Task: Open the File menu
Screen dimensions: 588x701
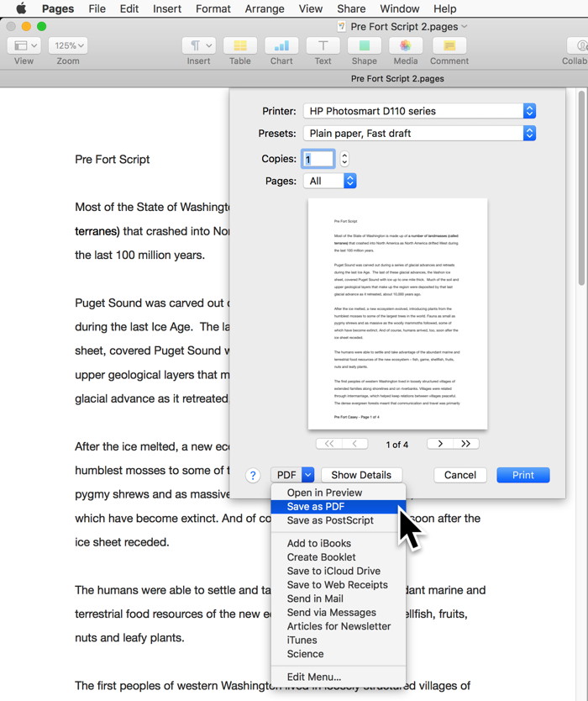Action: coord(97,8)
